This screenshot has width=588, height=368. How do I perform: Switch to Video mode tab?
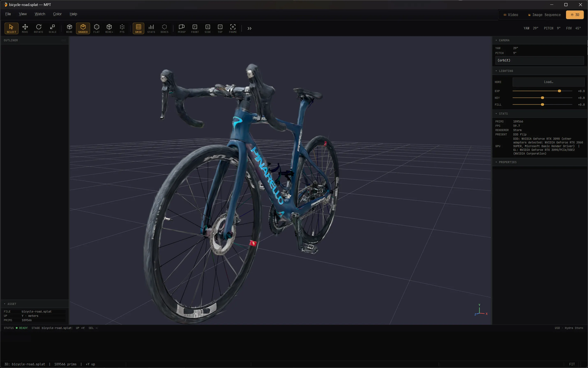[x=511, y=15]
